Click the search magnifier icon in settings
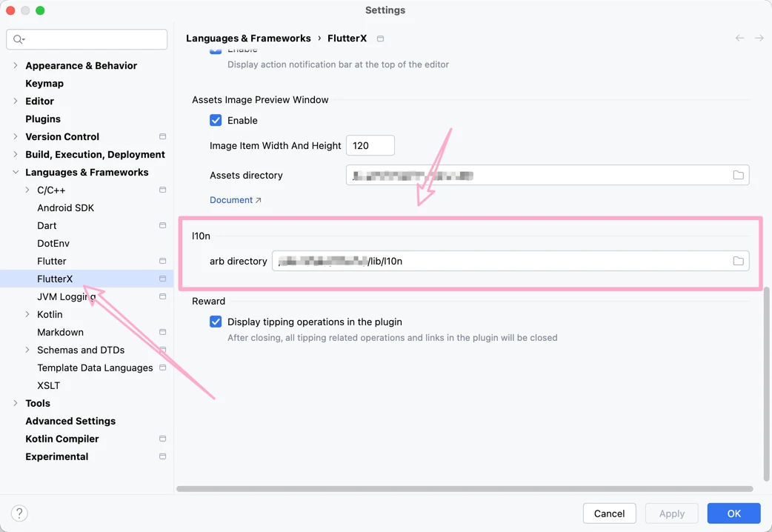This screenshot has width=772, height=532. click(x=19, y=39)
